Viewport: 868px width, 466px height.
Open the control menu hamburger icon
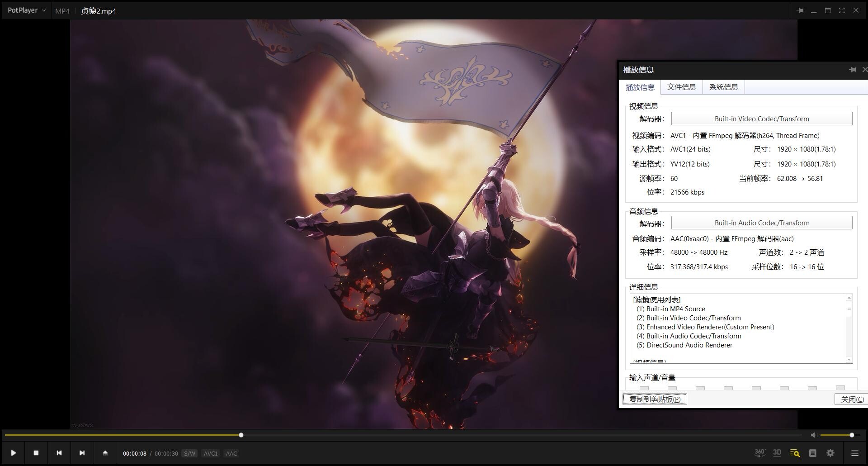854,452
